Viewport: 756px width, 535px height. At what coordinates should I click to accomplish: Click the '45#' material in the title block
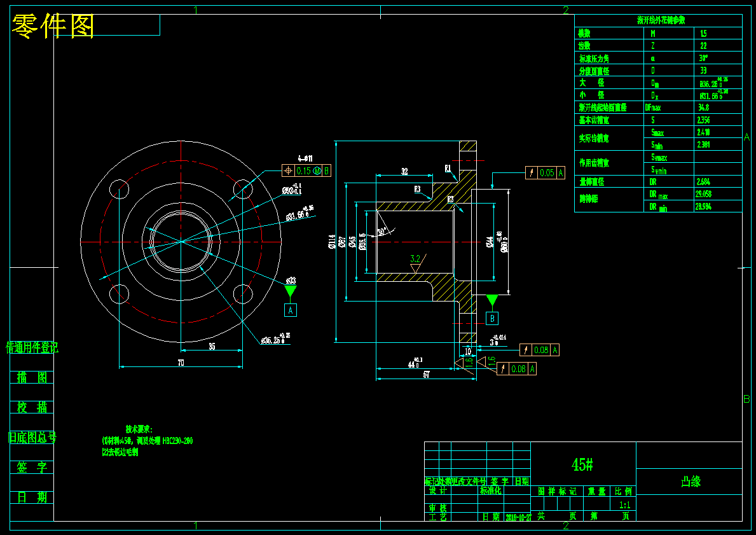pos(582,464)
